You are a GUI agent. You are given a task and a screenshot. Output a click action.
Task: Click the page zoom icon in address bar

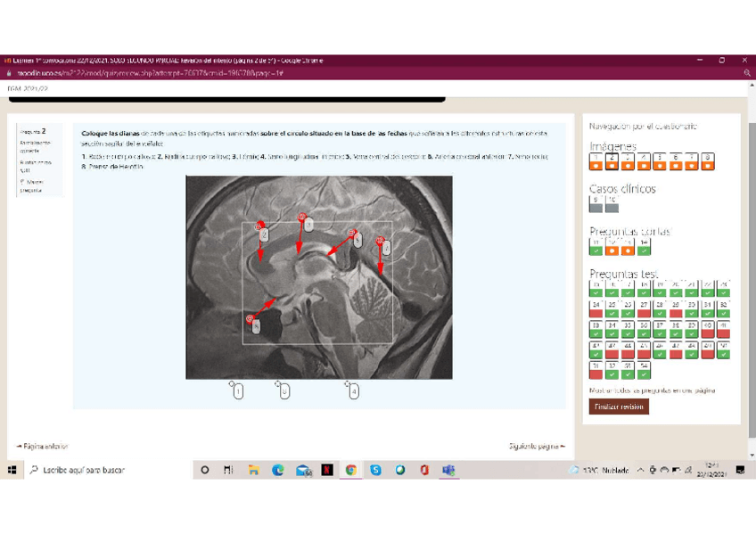click(x=747, y=73)
